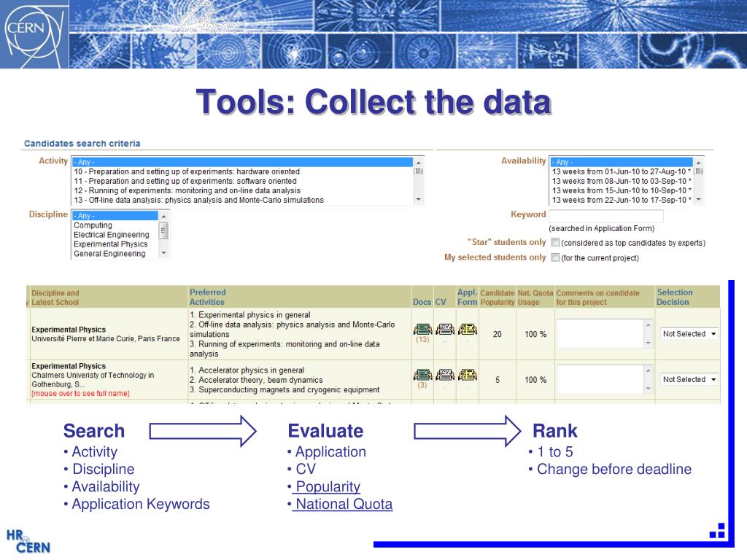Click 'Selection Decision' column header

675,297
